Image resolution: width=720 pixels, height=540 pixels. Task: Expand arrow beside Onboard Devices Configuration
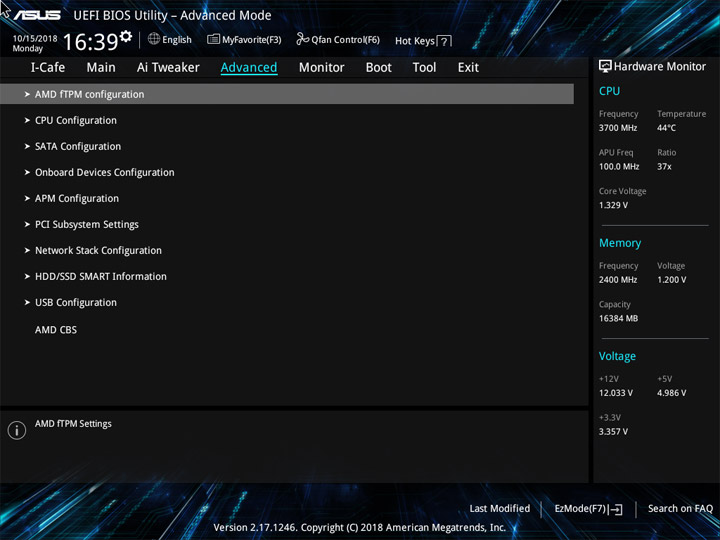coord(27,172)
